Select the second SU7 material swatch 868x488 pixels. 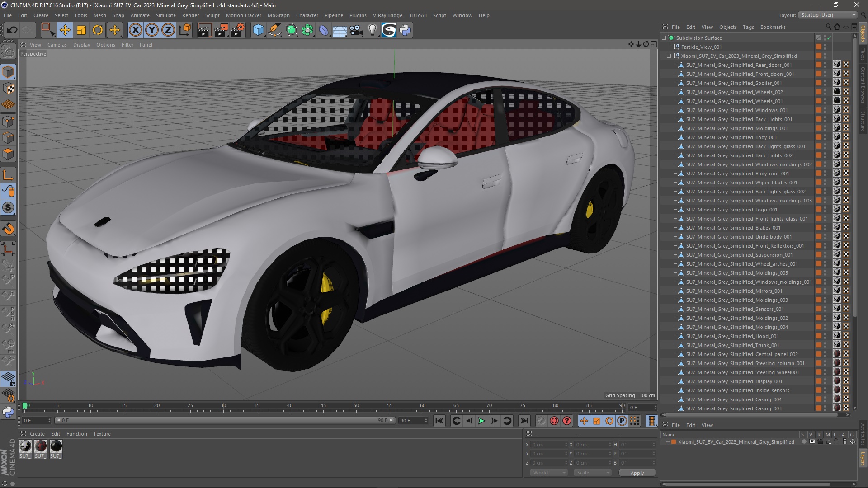41,447
